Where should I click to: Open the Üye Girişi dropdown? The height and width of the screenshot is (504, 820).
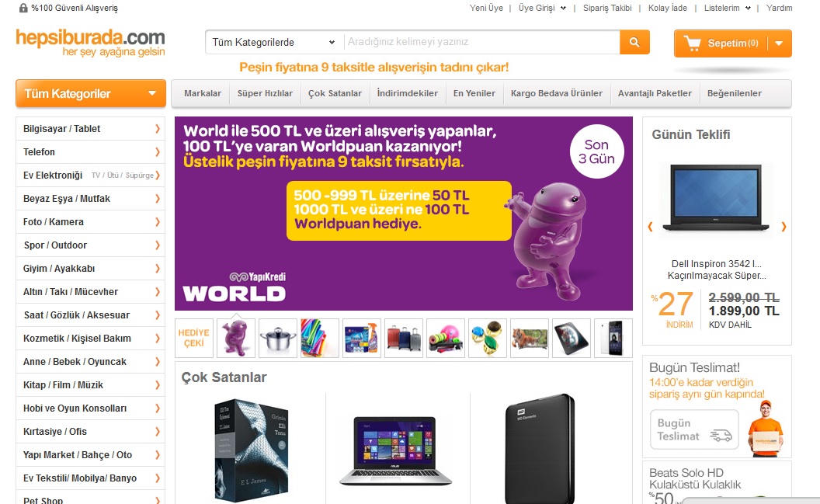[x=542, y=8]
